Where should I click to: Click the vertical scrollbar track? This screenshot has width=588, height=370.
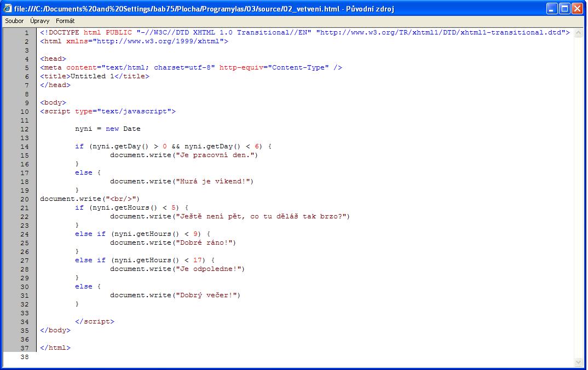point(579,192)
